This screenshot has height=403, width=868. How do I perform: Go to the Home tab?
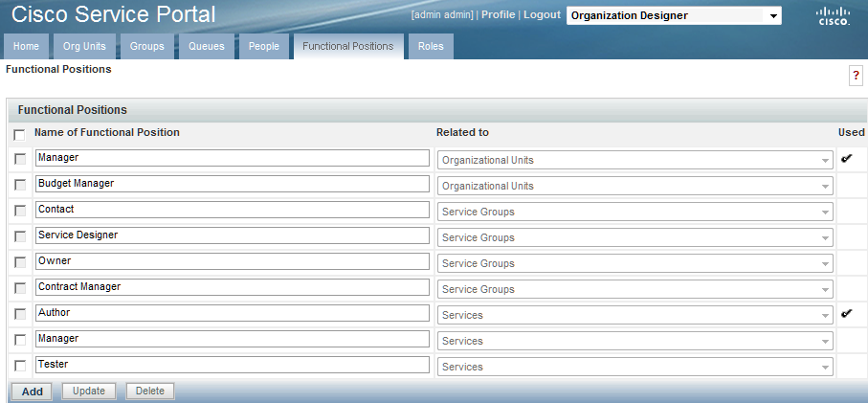click(26, 47)
